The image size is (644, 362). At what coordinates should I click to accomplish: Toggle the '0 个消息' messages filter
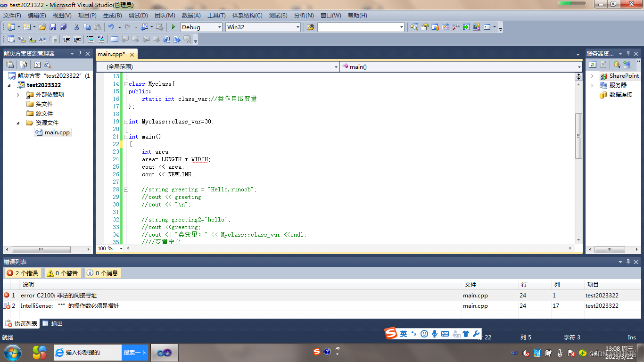(102, 273)
